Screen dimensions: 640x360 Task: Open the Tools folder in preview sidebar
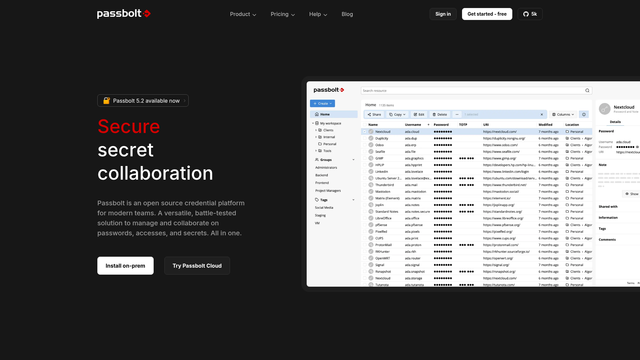(x=327, y=151)
